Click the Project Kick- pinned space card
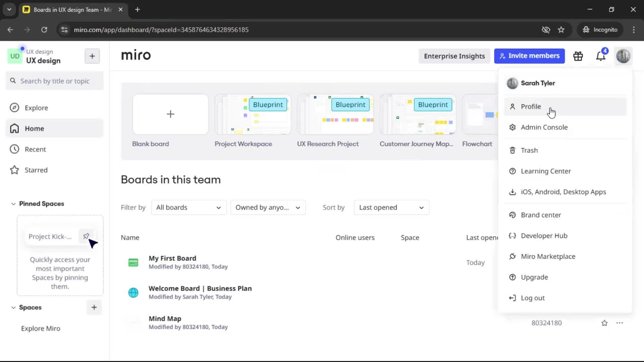Image resolution: width=644 pixels, height=362 pixels. 50,237
